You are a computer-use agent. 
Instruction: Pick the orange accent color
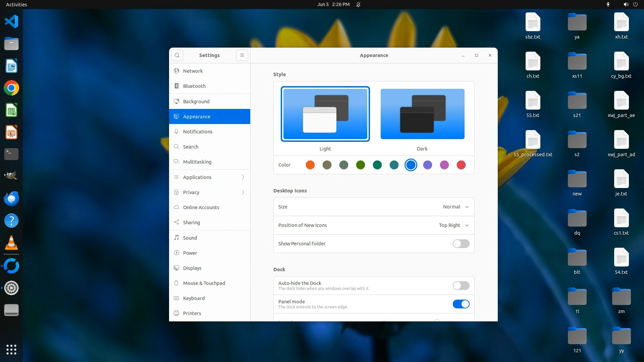point(310,165)
